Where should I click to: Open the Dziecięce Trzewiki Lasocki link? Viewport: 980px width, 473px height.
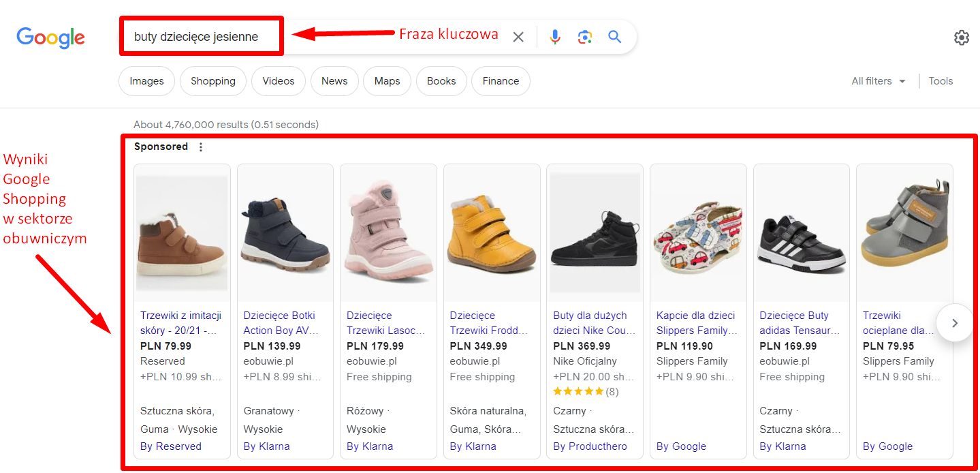coord(386,323)
